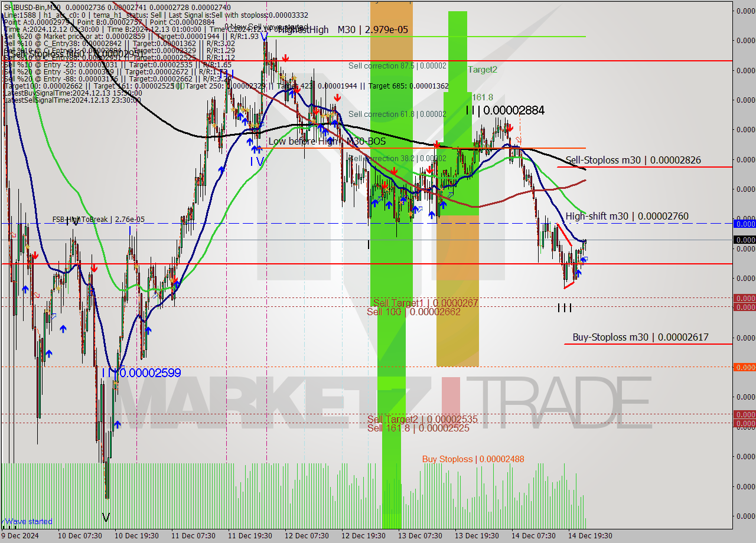Select the Sell correction 61.8 label

tap(397, 114)
